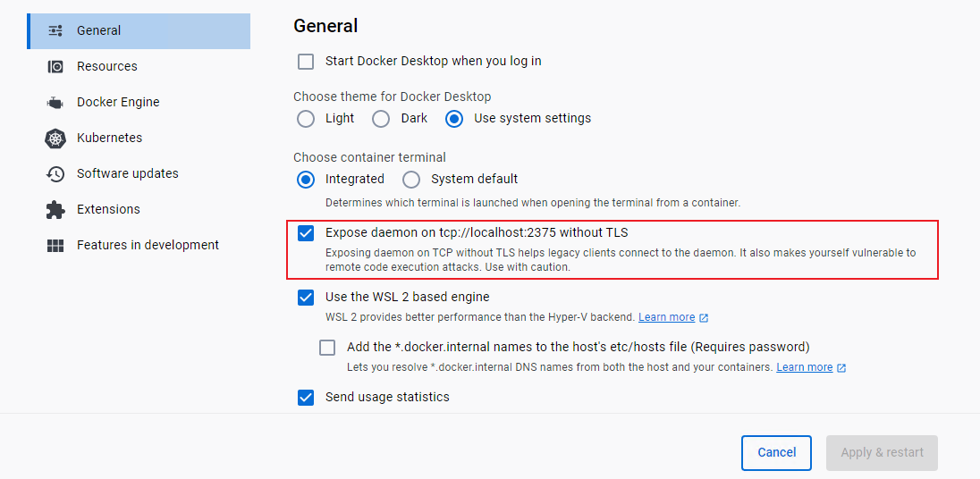
Task: Choose System default container terminal
Action: [410, 180]
